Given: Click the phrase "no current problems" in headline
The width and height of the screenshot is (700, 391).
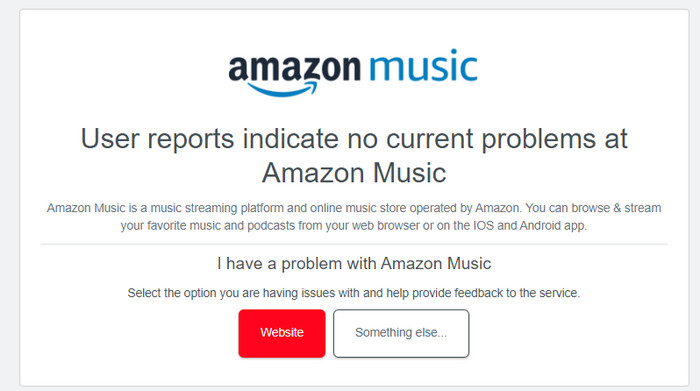Looking at the screenshot, I should [474, 139].
